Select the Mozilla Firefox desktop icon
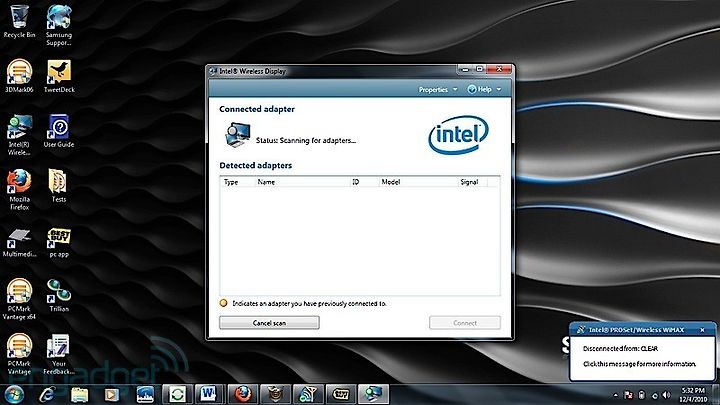 [19, 189]
